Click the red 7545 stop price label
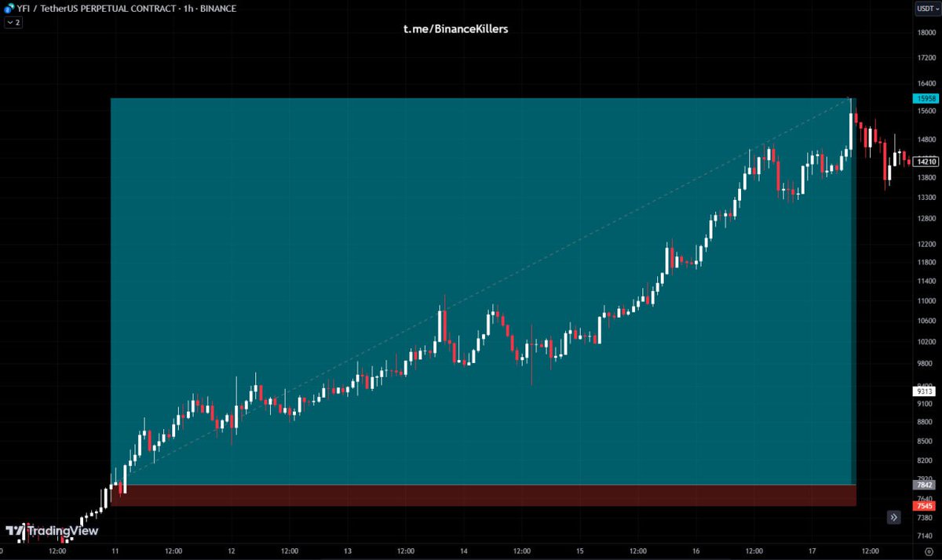942x560 pixels. coord(925,506)
